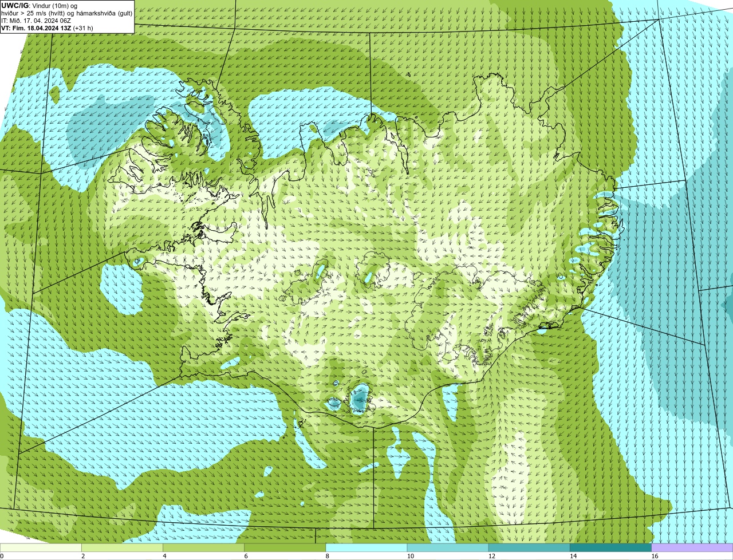Click the 2–4 m/s light green legend swatch
Image resolution: width=733 pixels, height=560 pixels.
pyautogui.click(x=122, y=547)
